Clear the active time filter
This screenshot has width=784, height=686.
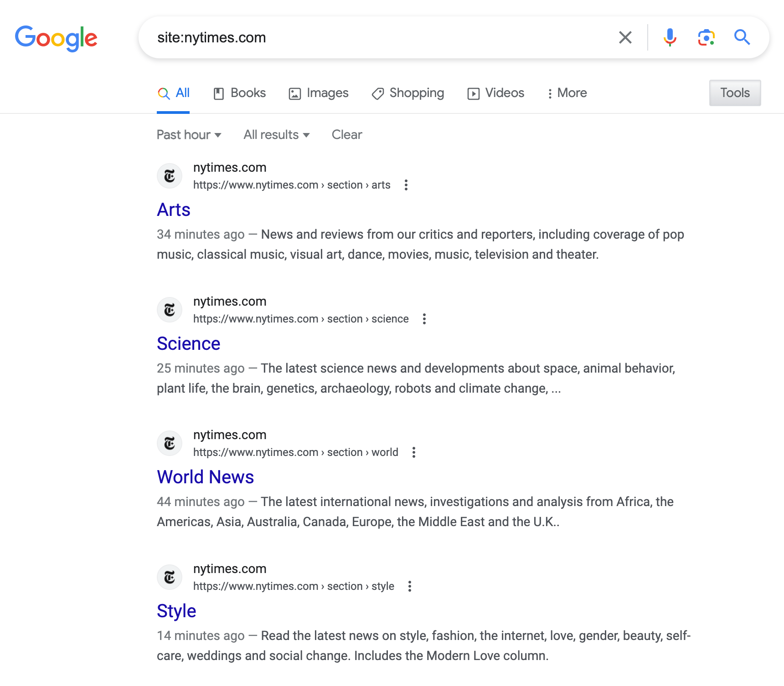tap(347, 135)
